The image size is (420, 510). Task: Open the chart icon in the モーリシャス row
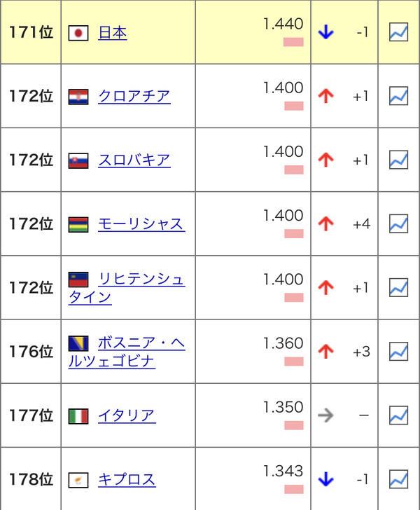coord(398,223)
